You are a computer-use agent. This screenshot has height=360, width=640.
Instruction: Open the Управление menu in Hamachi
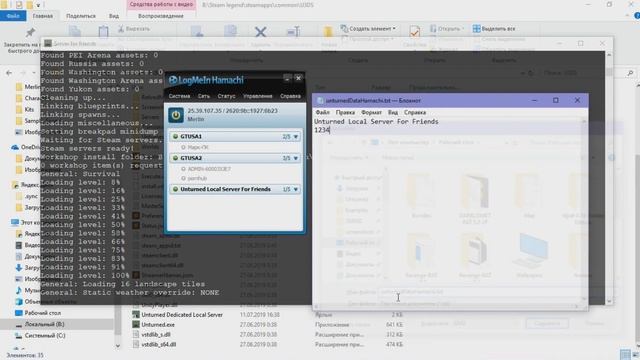click(258, 96)
